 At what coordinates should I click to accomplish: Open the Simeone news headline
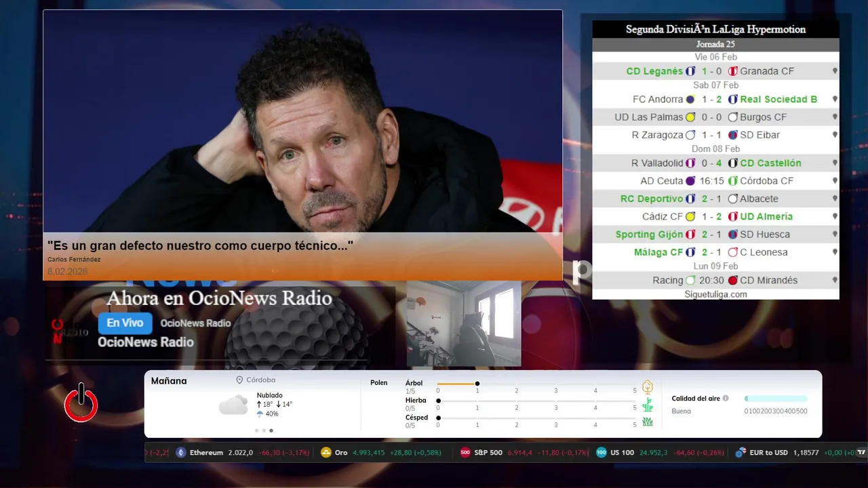tap(200, 245)
